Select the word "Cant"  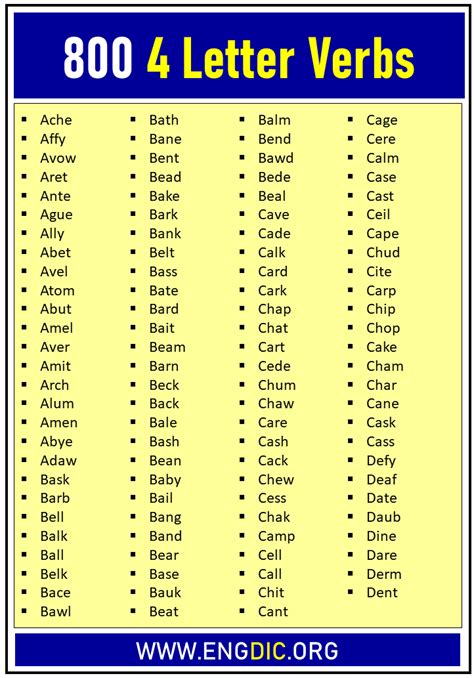coord(273,611)
